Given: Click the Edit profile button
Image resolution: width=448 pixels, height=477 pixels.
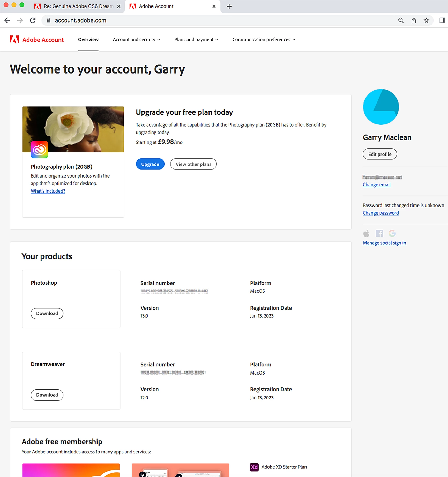Looking at the screenshot, I should point(380,154).
